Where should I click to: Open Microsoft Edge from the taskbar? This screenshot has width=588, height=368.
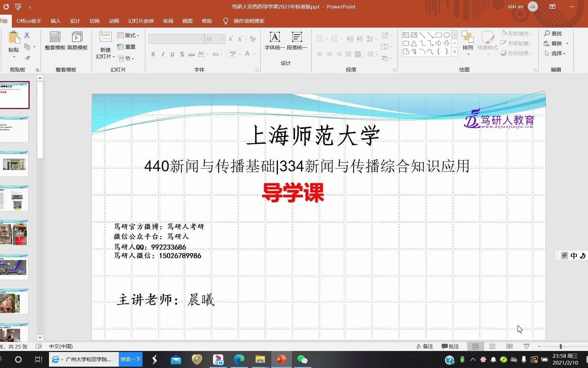[239, 359]
